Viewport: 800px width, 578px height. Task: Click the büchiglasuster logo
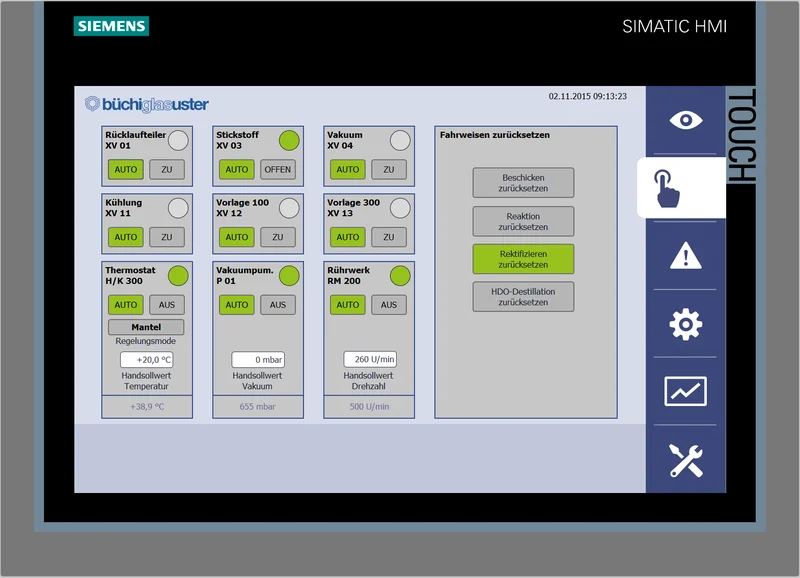147,104
